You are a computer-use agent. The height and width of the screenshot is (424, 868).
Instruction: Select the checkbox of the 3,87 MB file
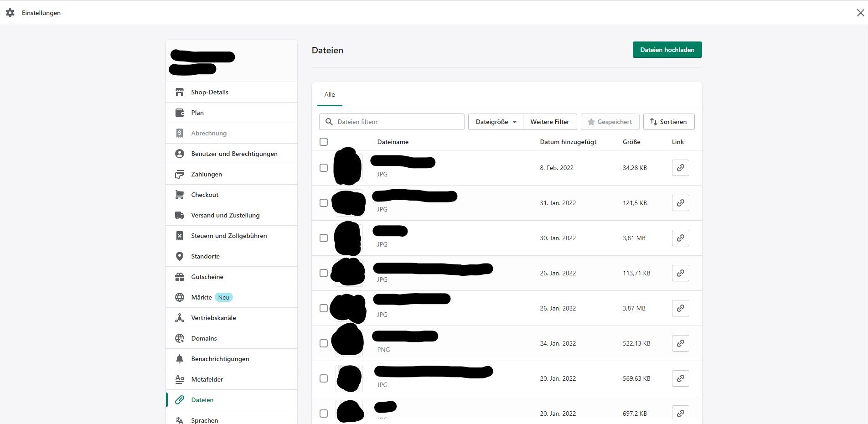(324, 308)
